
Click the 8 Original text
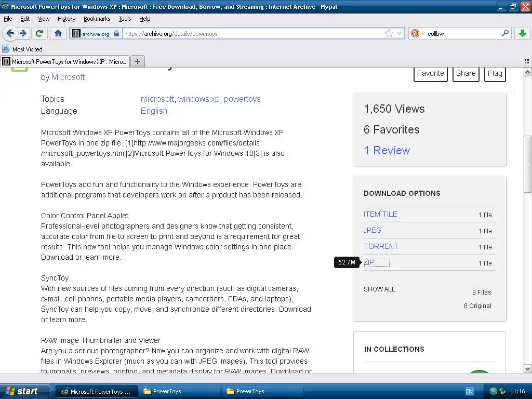click(477, 306)
